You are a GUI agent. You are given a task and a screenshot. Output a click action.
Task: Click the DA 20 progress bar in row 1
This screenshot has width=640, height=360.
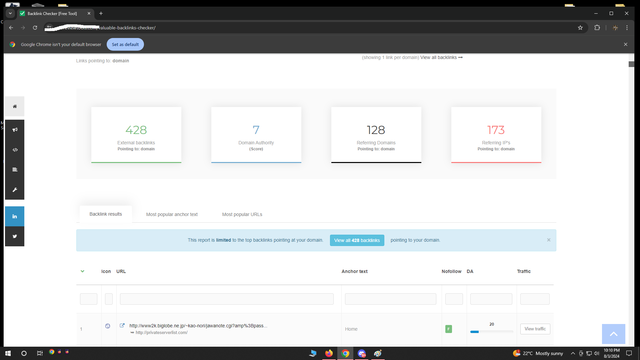coord(491,332)
